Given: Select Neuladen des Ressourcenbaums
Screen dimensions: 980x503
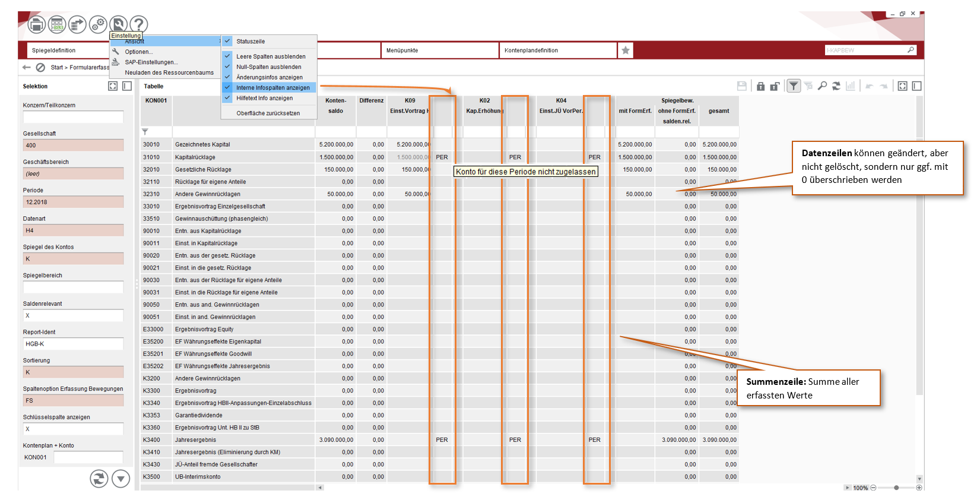Looking at the screenshot, I should [166, 72].
